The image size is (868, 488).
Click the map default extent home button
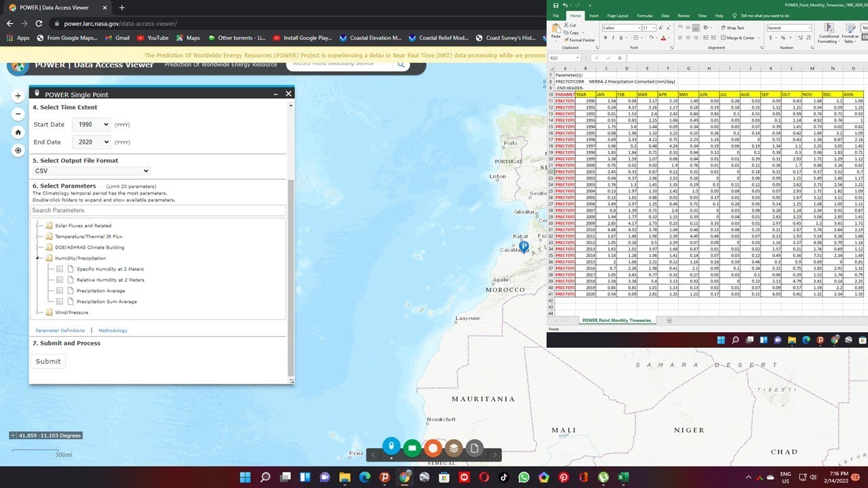pos(18,132)
